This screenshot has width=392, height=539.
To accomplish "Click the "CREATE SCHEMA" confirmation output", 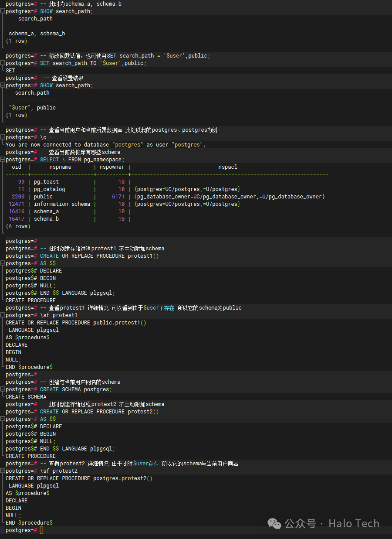I will (26, 397).
